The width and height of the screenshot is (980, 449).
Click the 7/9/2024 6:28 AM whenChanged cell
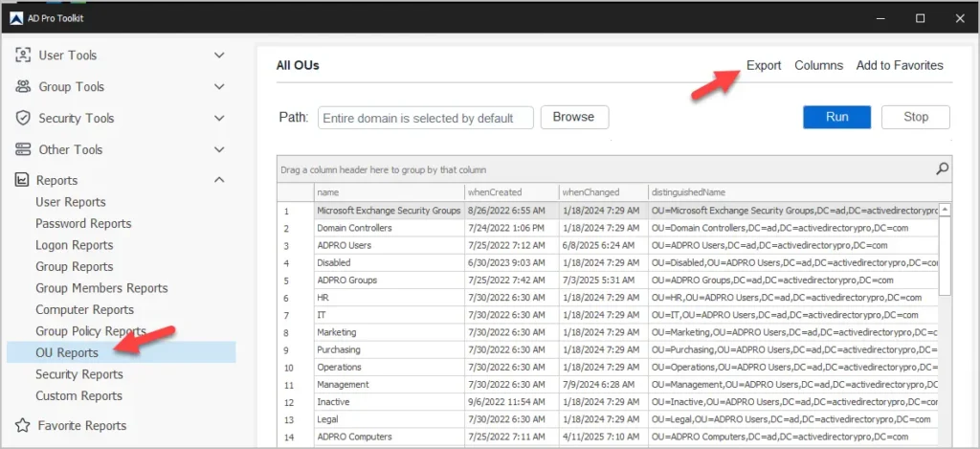tap(603, 385)
